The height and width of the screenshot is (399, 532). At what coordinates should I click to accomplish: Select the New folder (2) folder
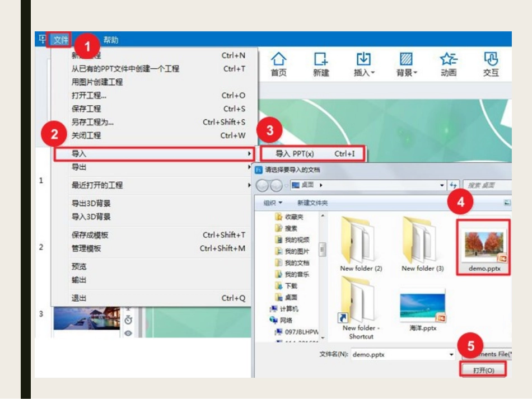tap(361, 244)
